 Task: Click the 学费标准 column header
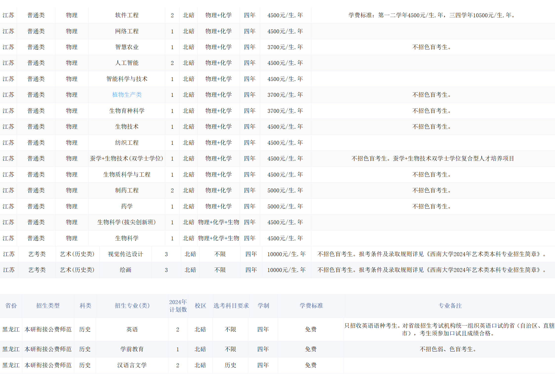[x=311, y=306]
